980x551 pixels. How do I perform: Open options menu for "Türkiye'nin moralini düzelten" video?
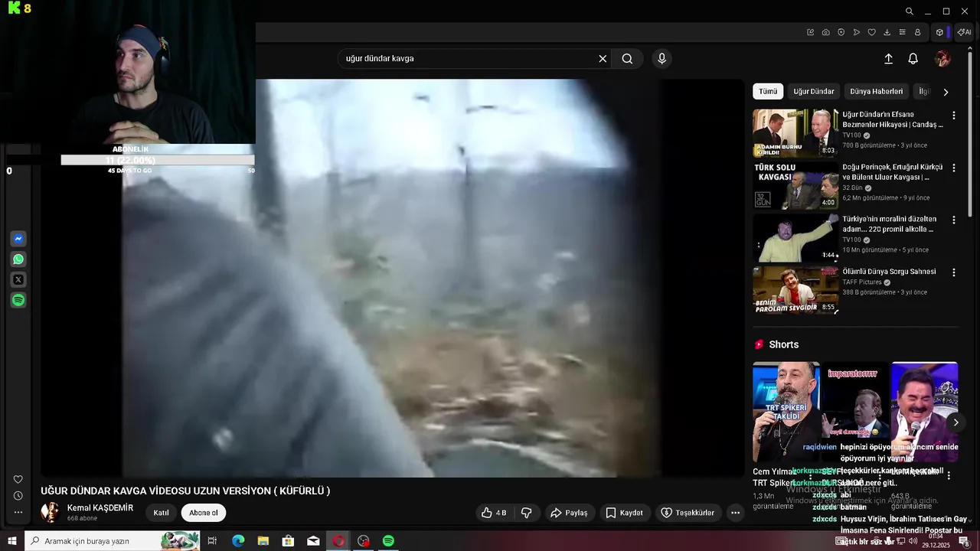pyautogui.click(x=954, y=220)
